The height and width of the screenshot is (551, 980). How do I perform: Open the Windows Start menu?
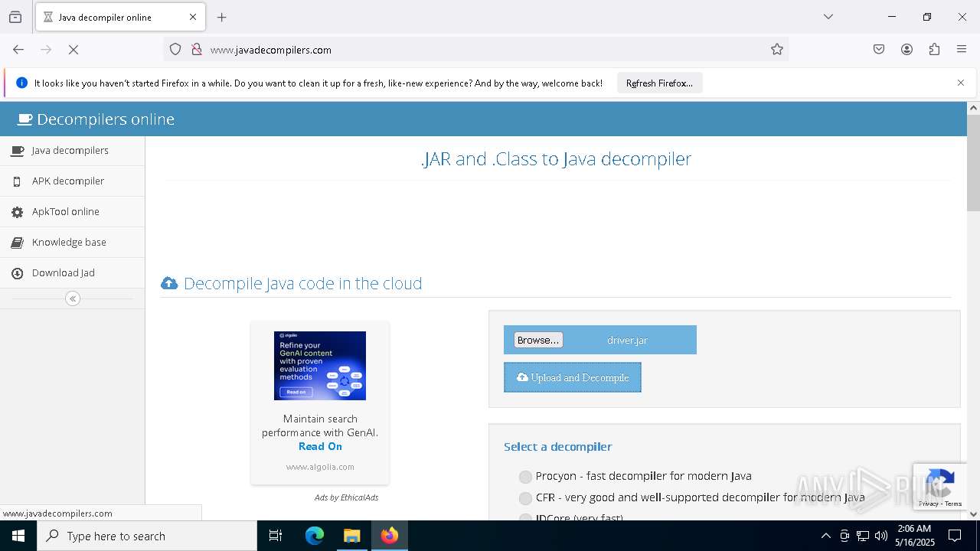[18, 536]
